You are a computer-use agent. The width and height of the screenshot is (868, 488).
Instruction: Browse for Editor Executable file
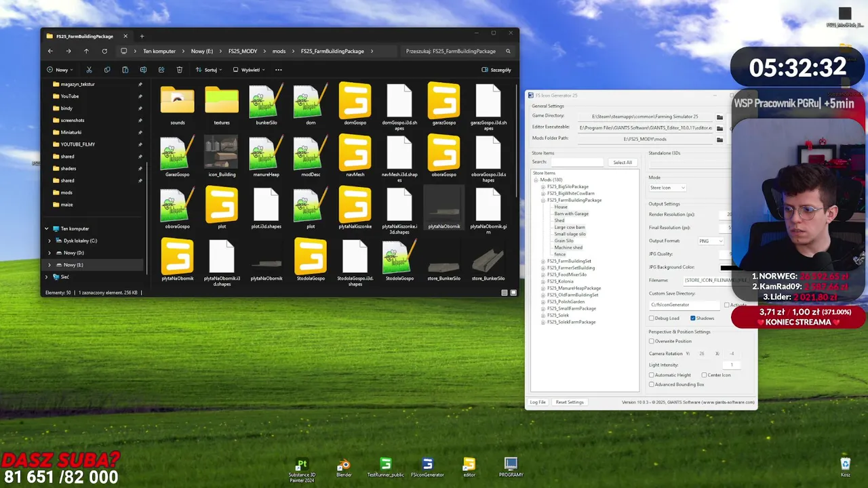click(719, 128)
